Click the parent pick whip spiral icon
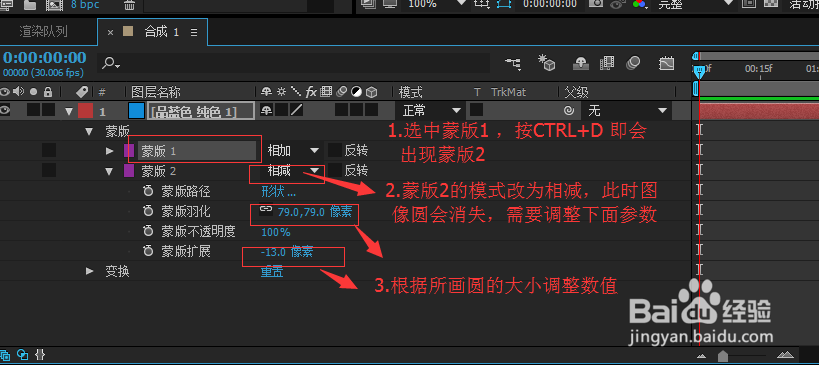The width and height of the screenshot is (819, 365). 569,111
